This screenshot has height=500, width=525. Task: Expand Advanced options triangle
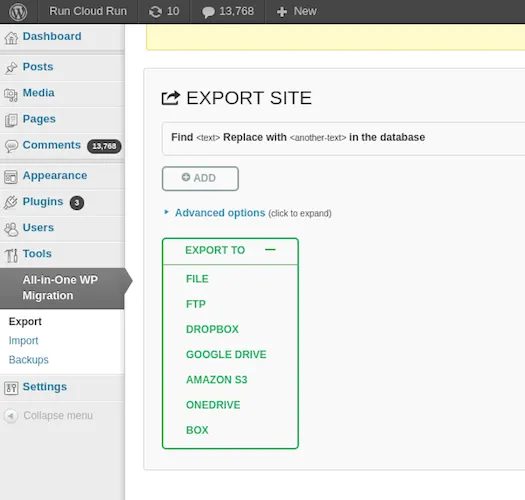click(x=166, y=212)
